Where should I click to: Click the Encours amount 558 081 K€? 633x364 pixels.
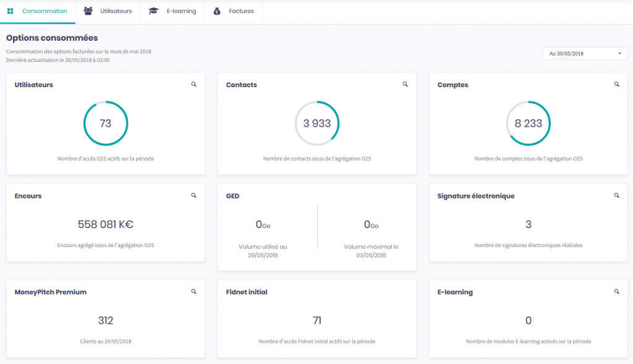(106, 224)
